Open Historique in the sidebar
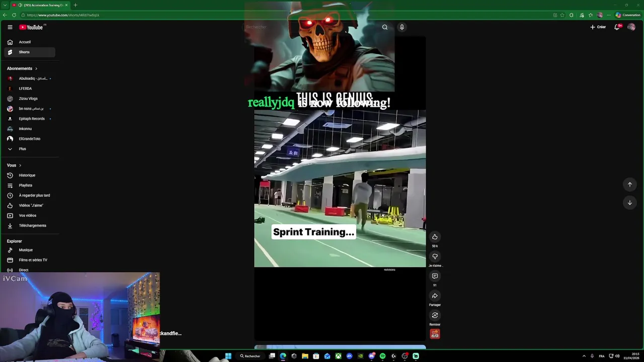This screenshot has height=362, width=644. click(x=30, y=175)
